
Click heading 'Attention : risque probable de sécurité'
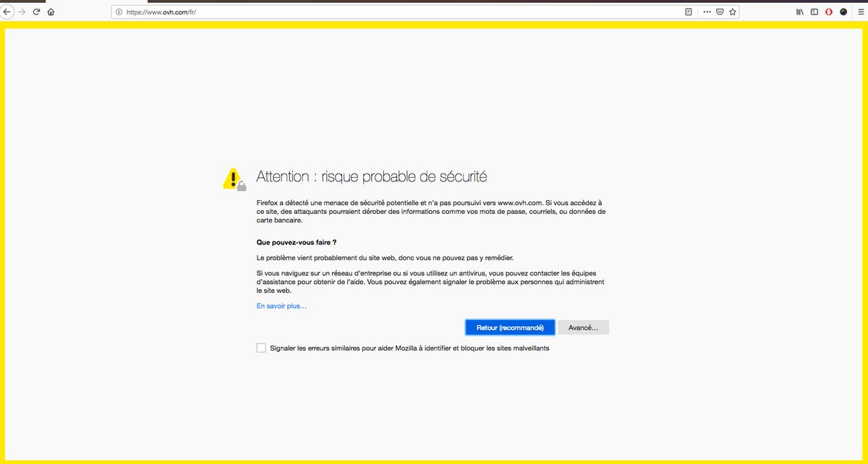tap(372, 176)
